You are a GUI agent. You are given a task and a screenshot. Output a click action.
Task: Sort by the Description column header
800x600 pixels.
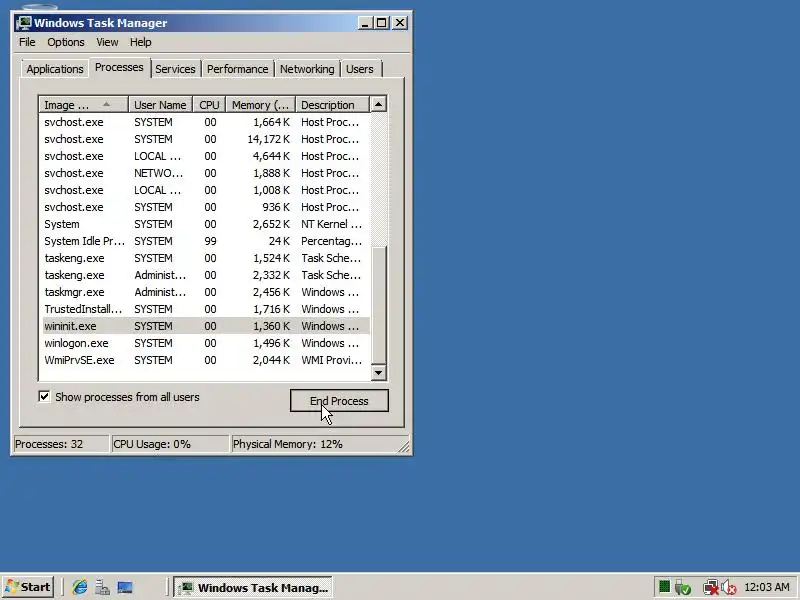point(332,105)
